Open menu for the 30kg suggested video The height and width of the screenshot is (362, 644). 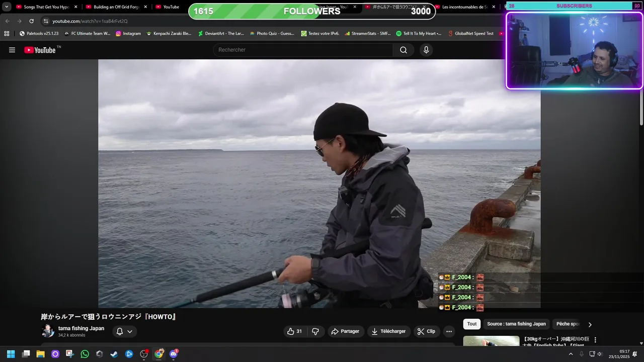click(x=595, y=340)
